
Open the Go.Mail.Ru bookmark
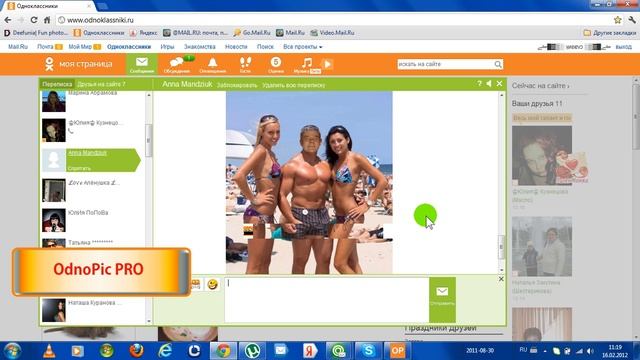(252, 33)
